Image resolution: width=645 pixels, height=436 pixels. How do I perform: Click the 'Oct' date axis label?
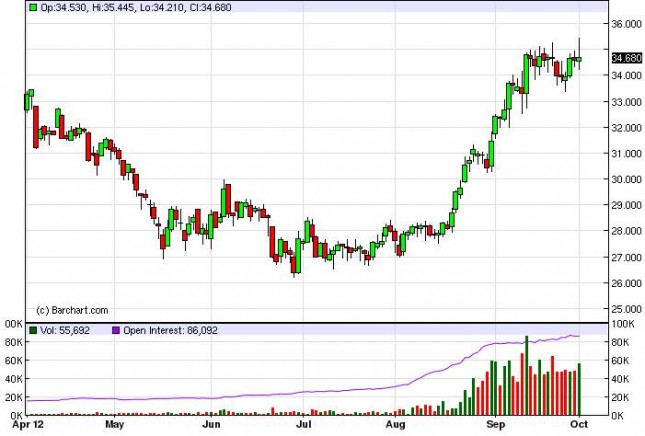[579, 424]
